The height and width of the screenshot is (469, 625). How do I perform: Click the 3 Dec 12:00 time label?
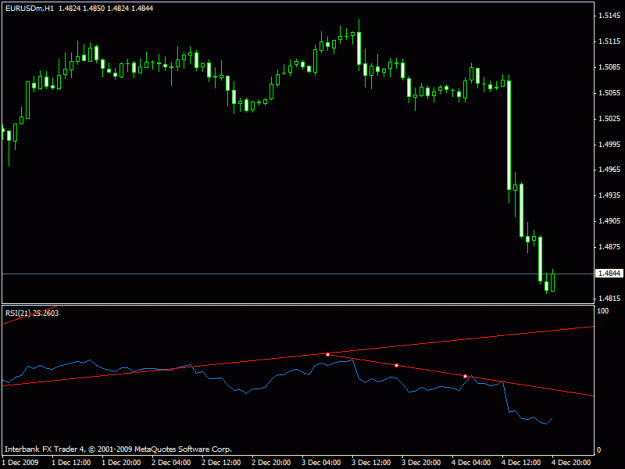click(x=371, y=462)
